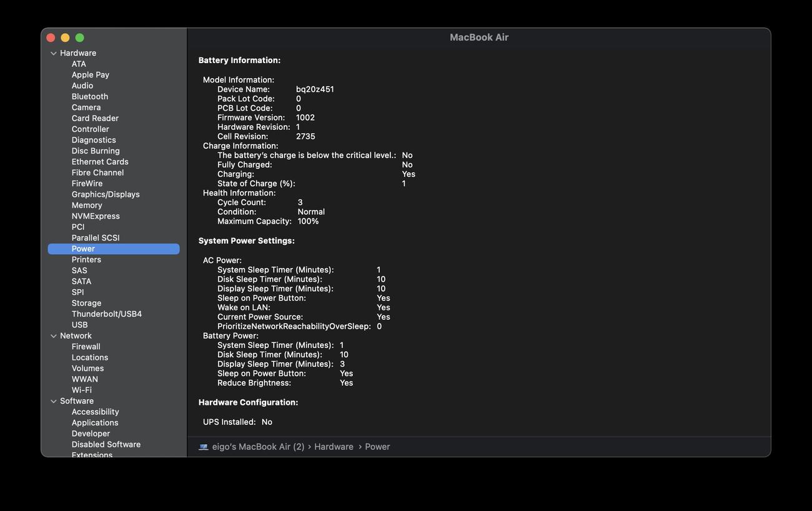Click the Hardware Configuration heading

pyautogui.click(x=248, y=402)
